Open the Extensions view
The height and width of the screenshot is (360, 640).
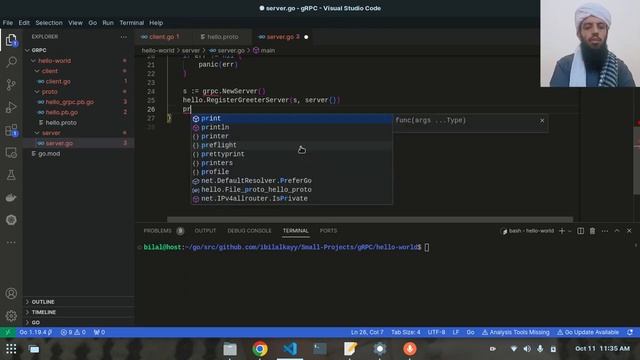[11, 131]
